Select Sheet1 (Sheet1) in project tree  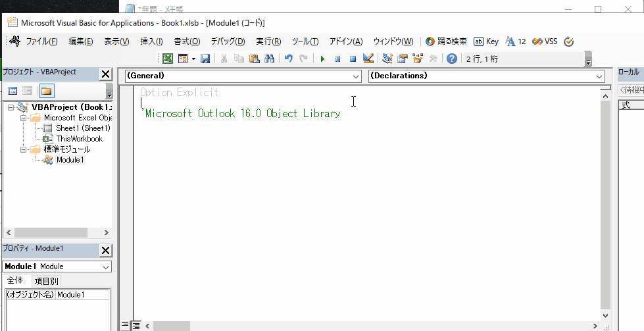coord(83,128)
